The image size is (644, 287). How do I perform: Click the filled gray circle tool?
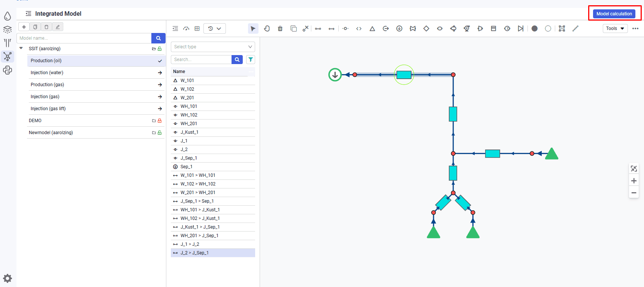tap(535, 28)
